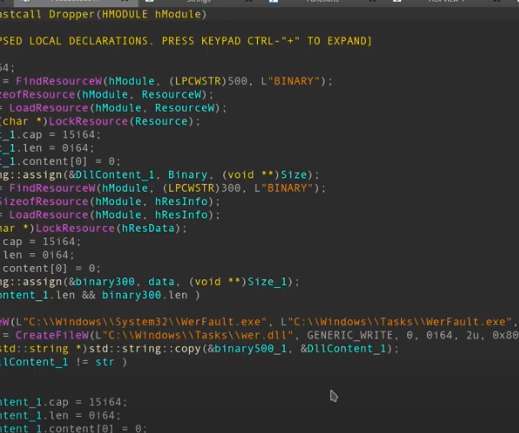The image size is (519, 433).
Task: Click the first 15i64 cap value
Action: (x=78, y=135)
